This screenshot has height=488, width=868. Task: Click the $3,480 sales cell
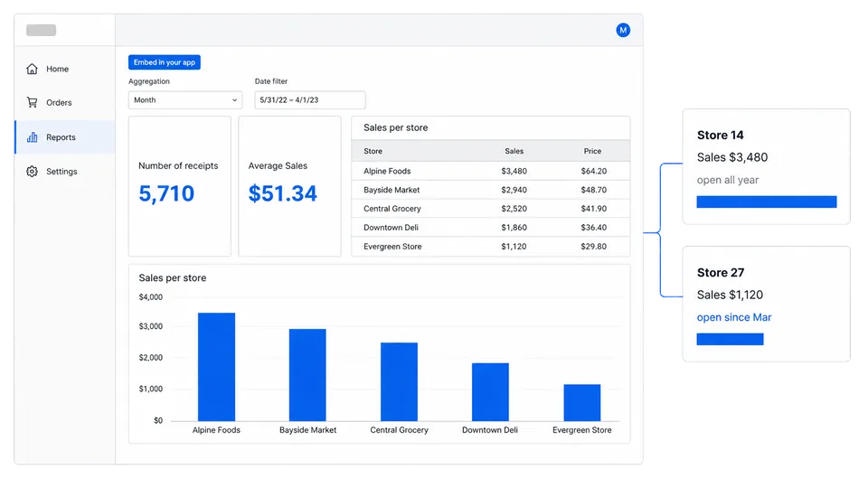pos(514,171)
